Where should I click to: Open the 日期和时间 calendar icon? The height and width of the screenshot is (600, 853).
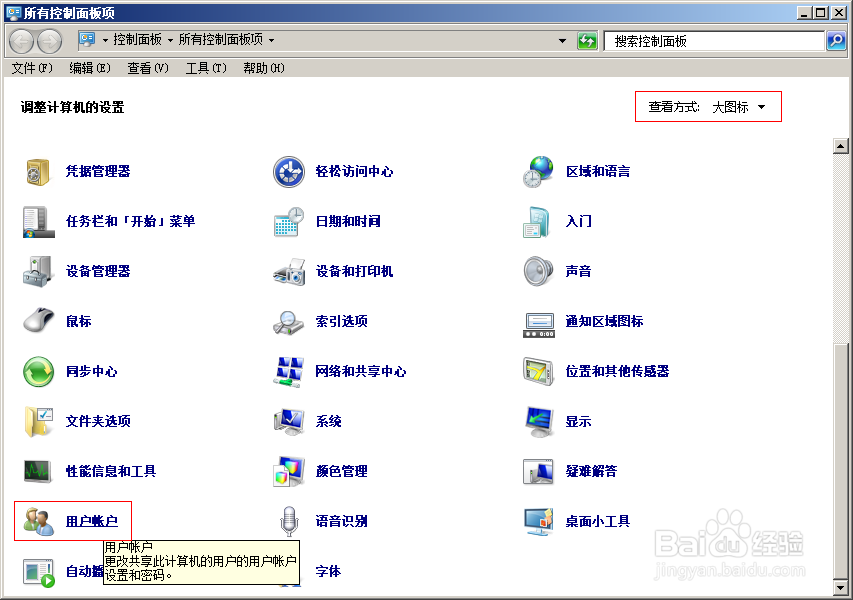click(x=289, y=222)
